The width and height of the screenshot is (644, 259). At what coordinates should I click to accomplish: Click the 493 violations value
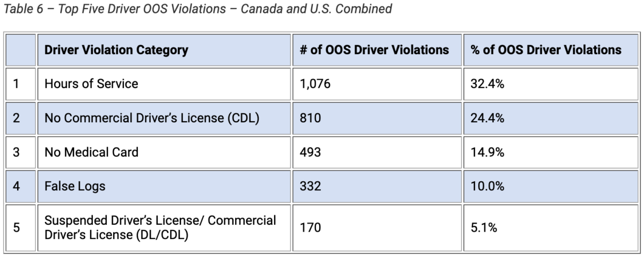(311, 152)
